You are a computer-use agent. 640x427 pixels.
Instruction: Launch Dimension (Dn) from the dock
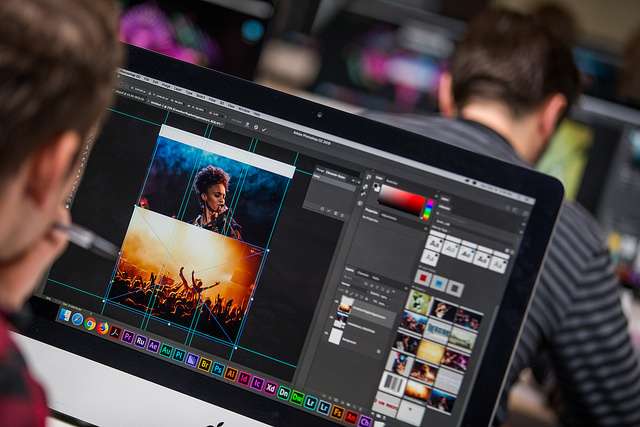click(x=283, y=393)
